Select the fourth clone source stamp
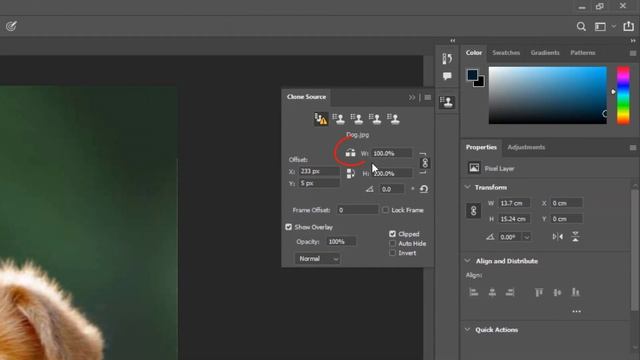The image size is (640, 360). 375,119
